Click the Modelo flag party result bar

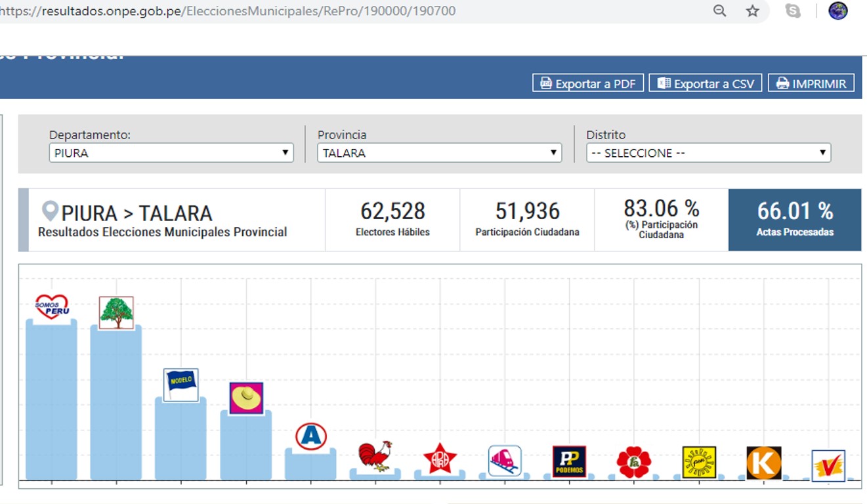coord(180,438)
